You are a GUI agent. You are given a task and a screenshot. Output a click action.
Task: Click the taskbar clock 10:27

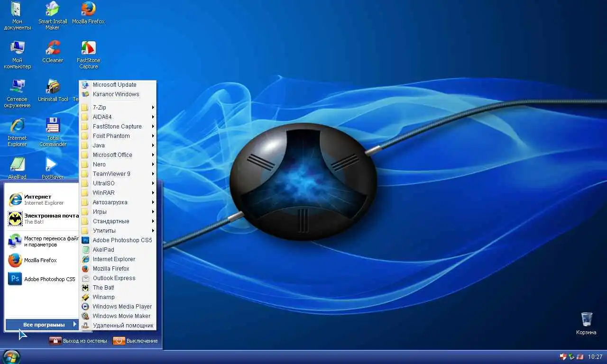pyautogui.click(x=595, y=357)
